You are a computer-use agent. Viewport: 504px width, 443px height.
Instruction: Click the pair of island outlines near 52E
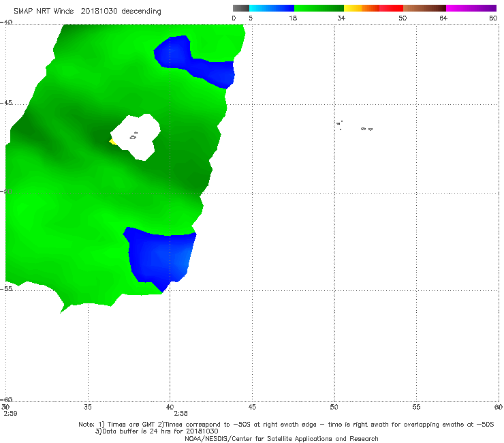[366, 129]
